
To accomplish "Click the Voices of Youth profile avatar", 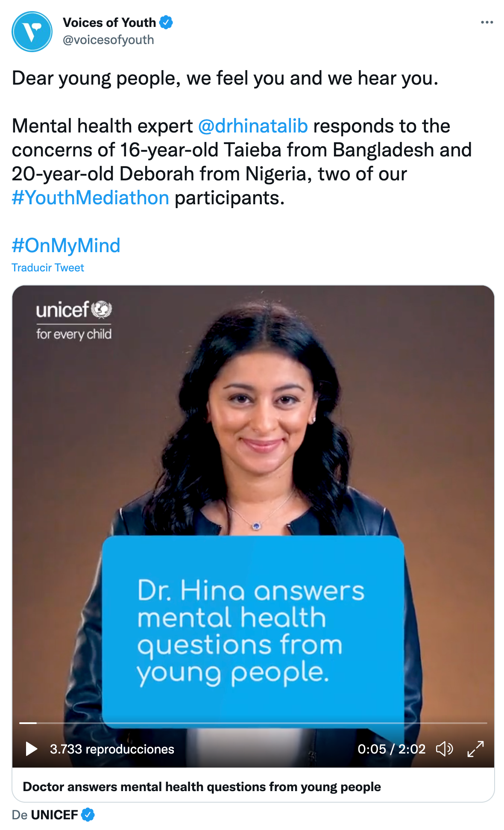I will coord(32,32).
